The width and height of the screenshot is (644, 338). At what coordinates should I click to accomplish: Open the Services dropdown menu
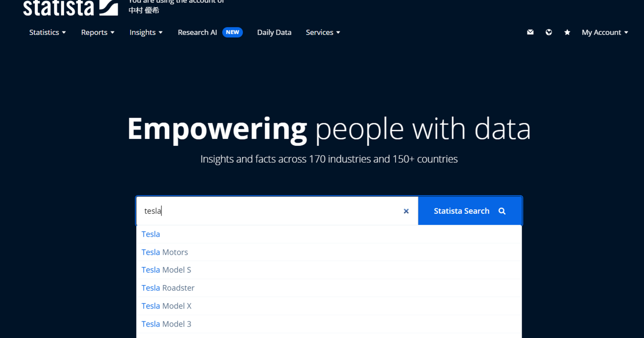click(x=323, y=32)
